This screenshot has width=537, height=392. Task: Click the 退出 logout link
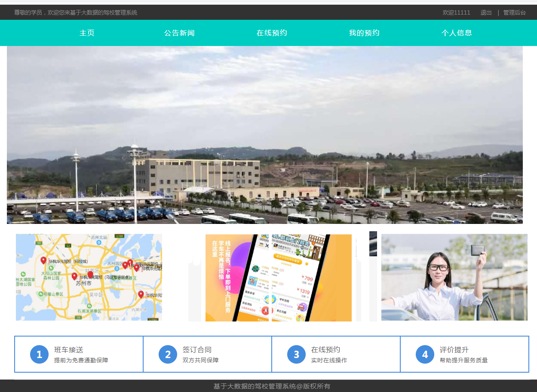(486, 12)
